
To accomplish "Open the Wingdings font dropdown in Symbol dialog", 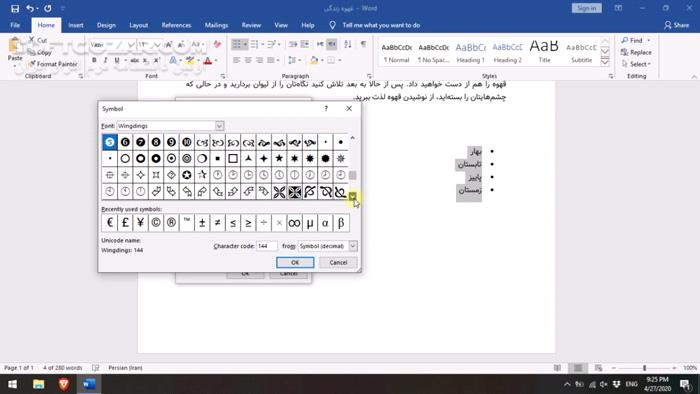I will tap(219, 126).
